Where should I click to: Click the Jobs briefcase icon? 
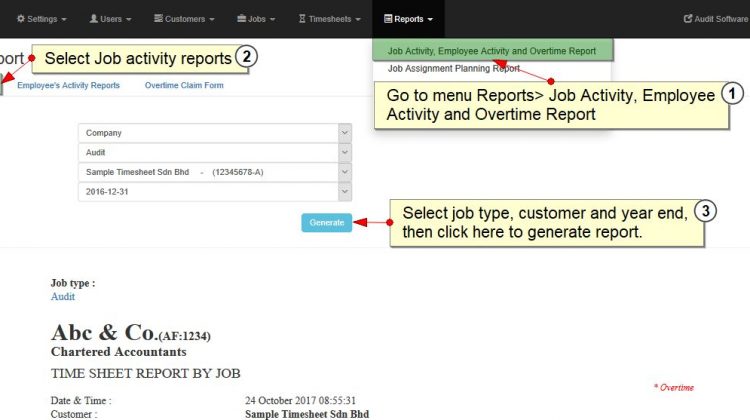click(x=242, y=19)
